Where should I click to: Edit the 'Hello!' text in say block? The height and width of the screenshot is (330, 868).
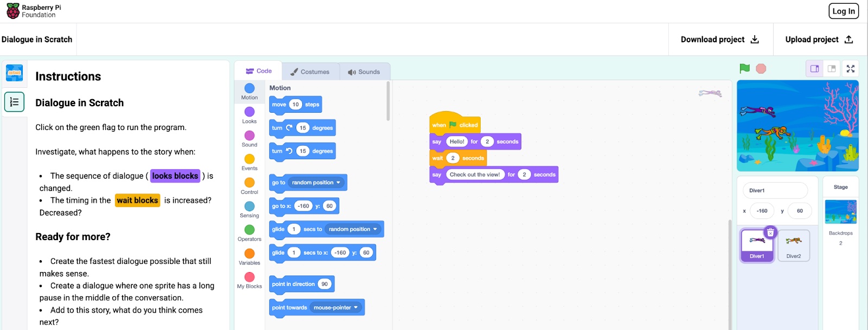pyautogui.click(x=457, y=141)
